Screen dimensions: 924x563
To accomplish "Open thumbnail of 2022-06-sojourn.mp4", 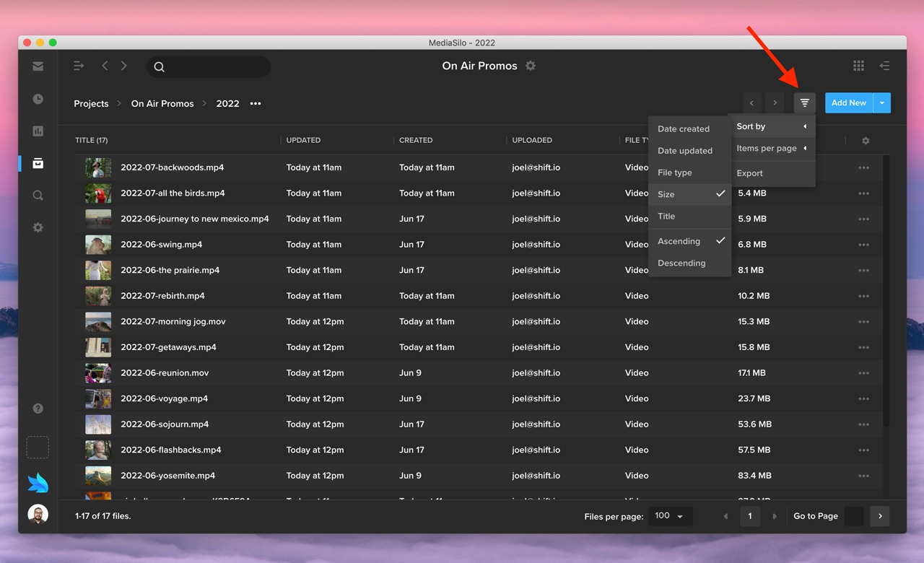I will pos(98,424).
